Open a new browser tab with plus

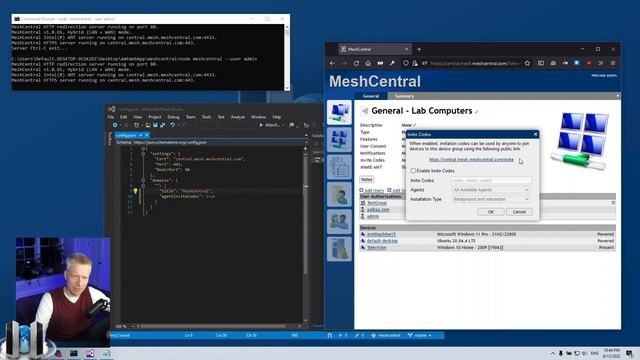(x=419, y=49)
